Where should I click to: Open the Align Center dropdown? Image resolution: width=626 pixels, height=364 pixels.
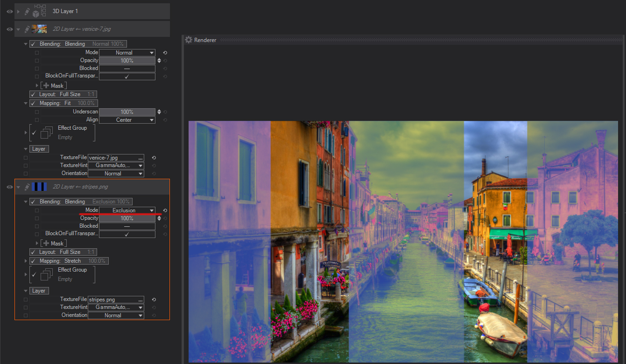[127, 120]
